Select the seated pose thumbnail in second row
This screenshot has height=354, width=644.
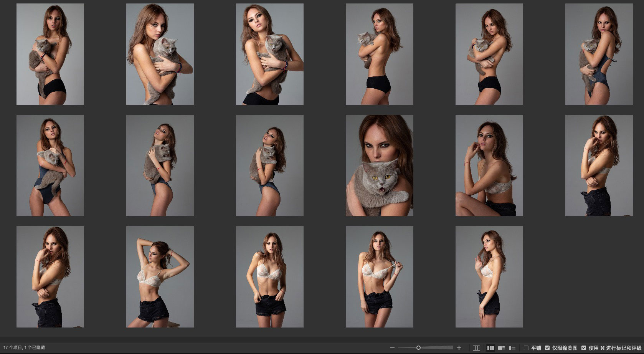489,165
